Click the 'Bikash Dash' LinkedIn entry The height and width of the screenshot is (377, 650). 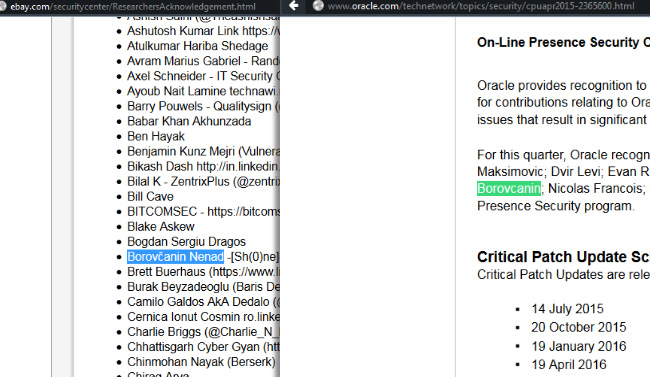coord(203,166)
